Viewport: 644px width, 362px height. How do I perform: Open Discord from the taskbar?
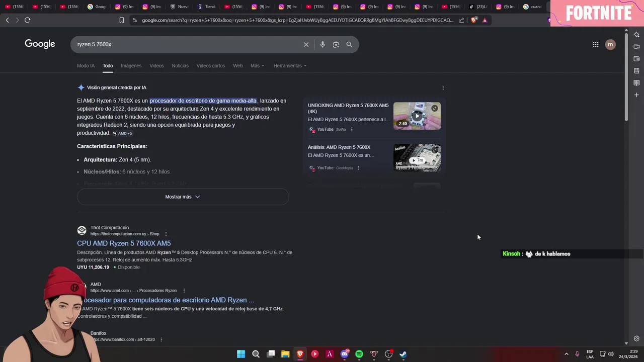[345, 354]
